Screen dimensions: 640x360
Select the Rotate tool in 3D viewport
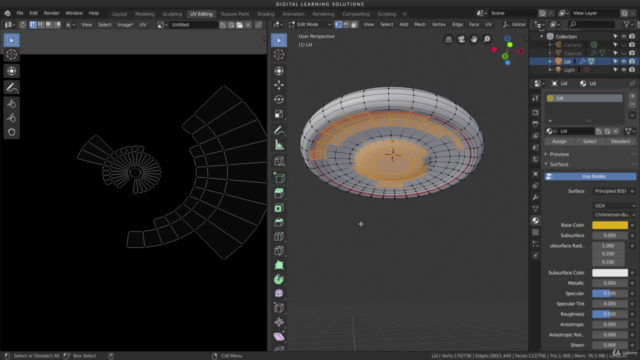[279, 99]
